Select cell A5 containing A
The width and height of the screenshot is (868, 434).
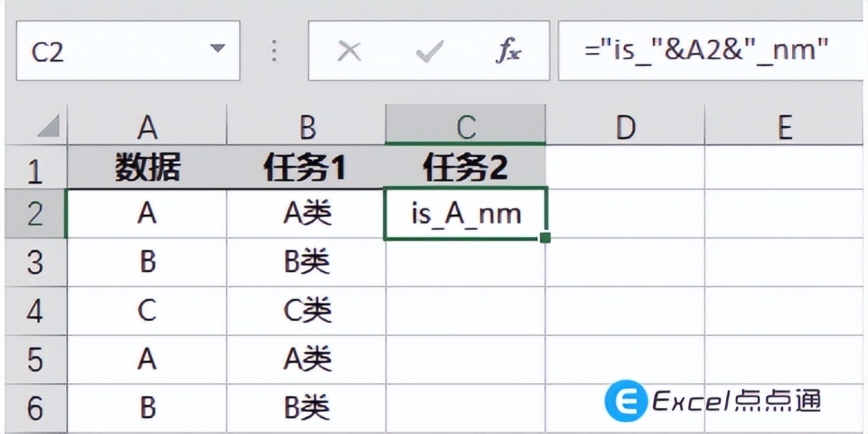tap(148, 358)
